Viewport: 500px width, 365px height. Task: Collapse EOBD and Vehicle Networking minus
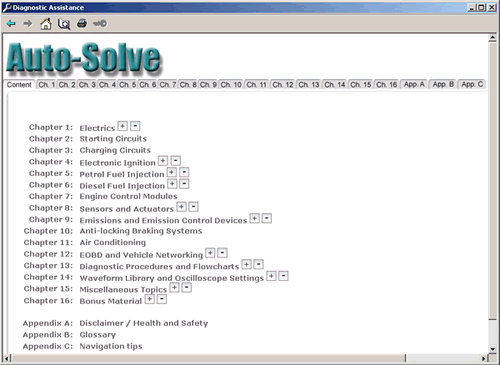(222, 253)
